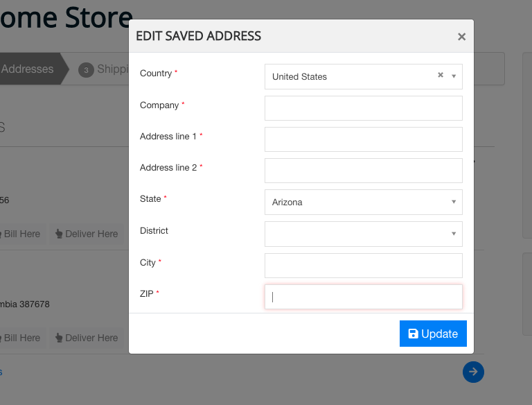Click the next arrow circle button
The height and width of the screenshot is (405, 532).
tap(473, 372)
